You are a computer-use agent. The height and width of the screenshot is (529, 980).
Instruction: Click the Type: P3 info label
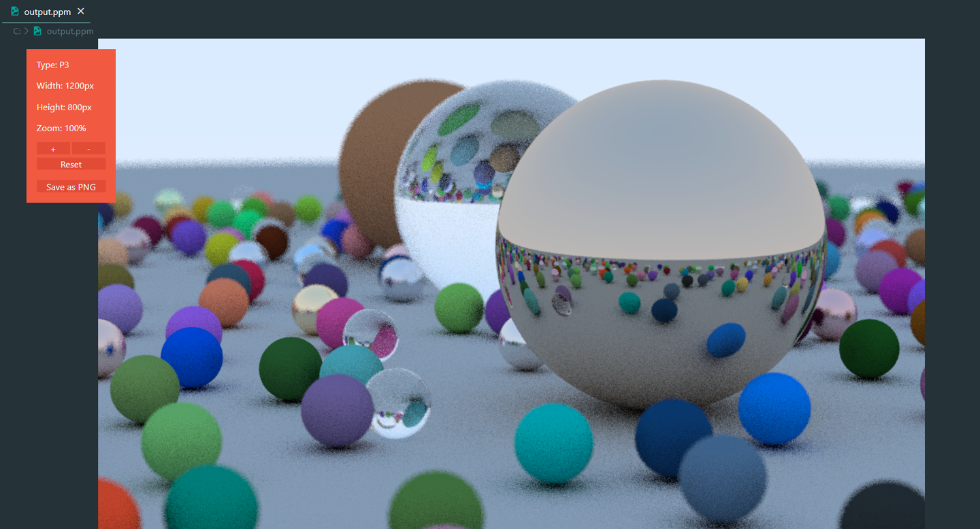[x=53, y=65]
